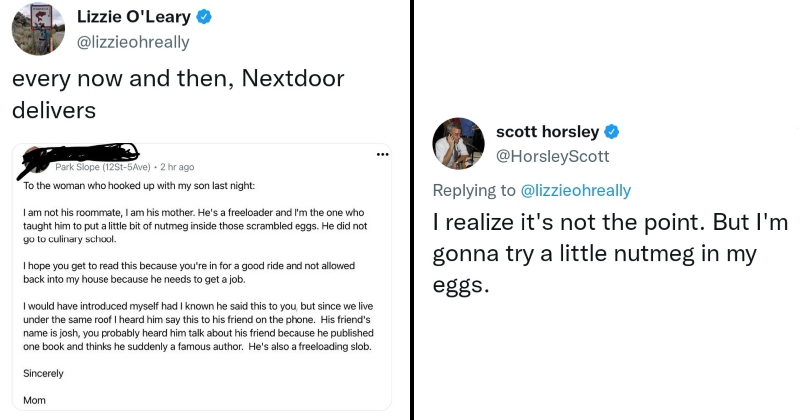The width and height of the screenshot is (800, 420).
Task: Click the "2 hr ago" timestamp
Action: click(x=177, y=167)
